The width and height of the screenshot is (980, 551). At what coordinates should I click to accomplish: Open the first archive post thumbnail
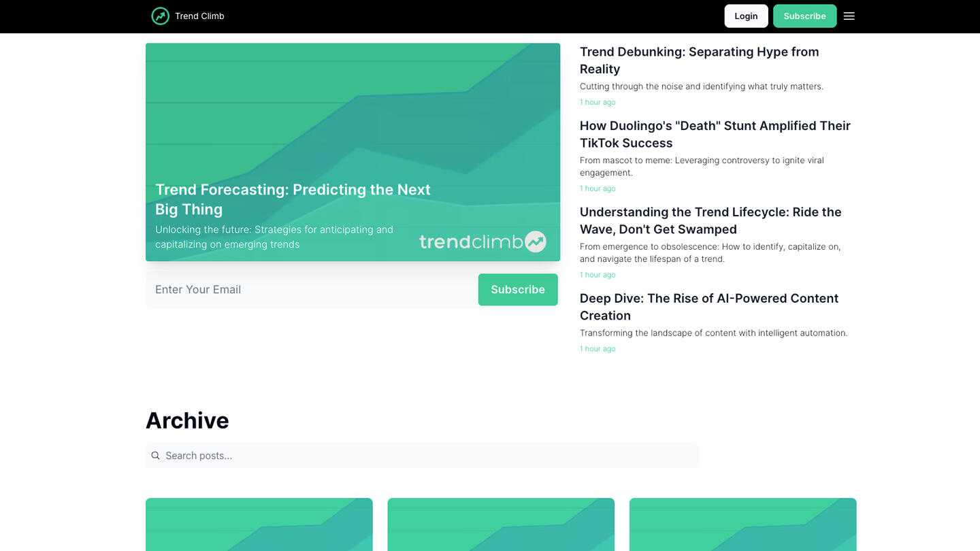(x=259, y=524)
